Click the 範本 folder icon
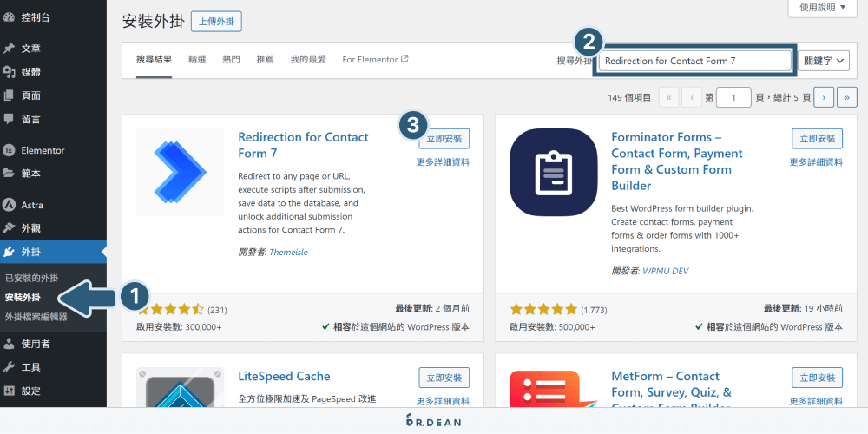The height and width of the screenshot is (434, 868). click(x=9, y=174)
